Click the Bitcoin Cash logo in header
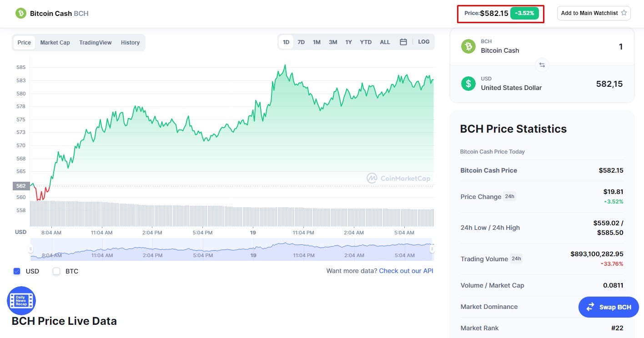This screenshot has height=338, width=644. point(21,13)
